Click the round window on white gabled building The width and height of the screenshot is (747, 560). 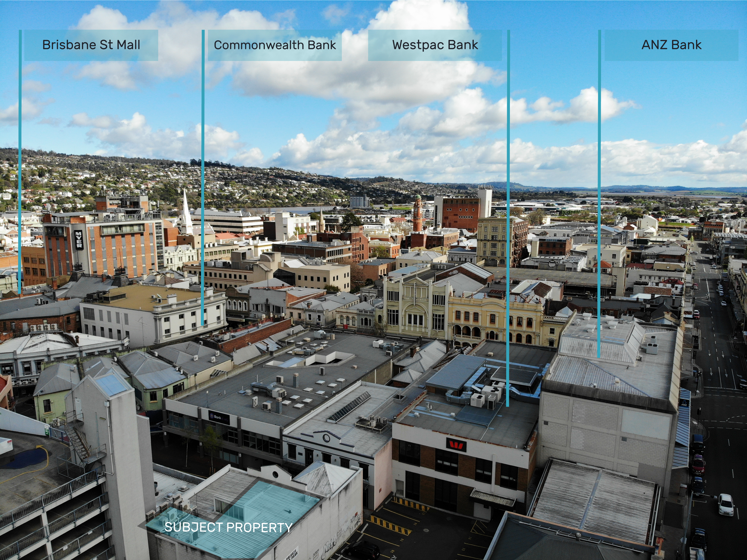(326, 438)
